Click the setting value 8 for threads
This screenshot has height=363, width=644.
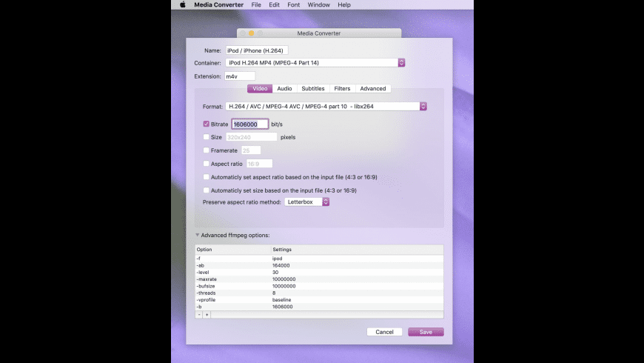pyautogui.click(x=274, y=293)
